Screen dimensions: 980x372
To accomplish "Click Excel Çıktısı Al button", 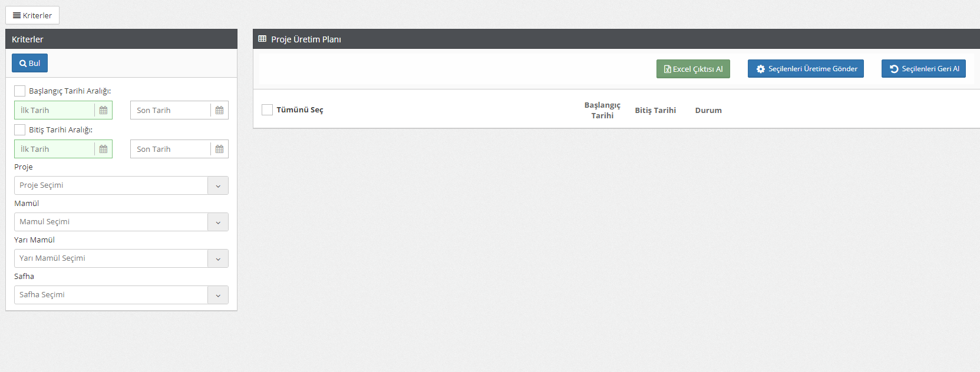I will 693,69.
